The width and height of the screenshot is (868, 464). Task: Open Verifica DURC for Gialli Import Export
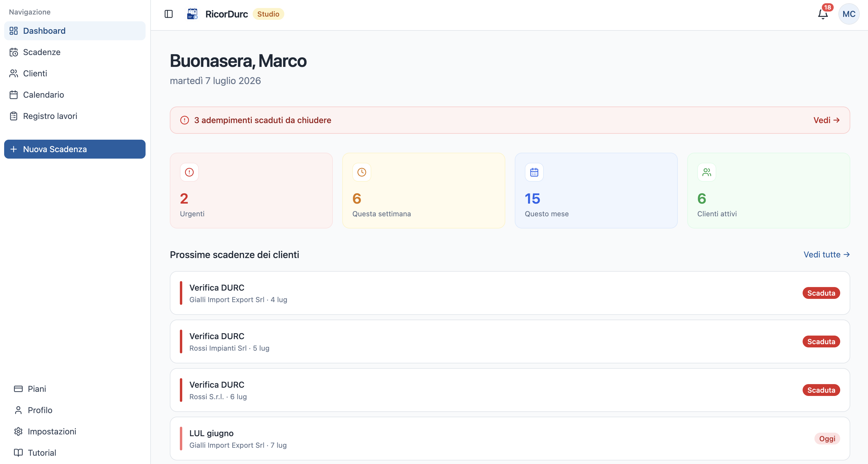click(510, 293)
